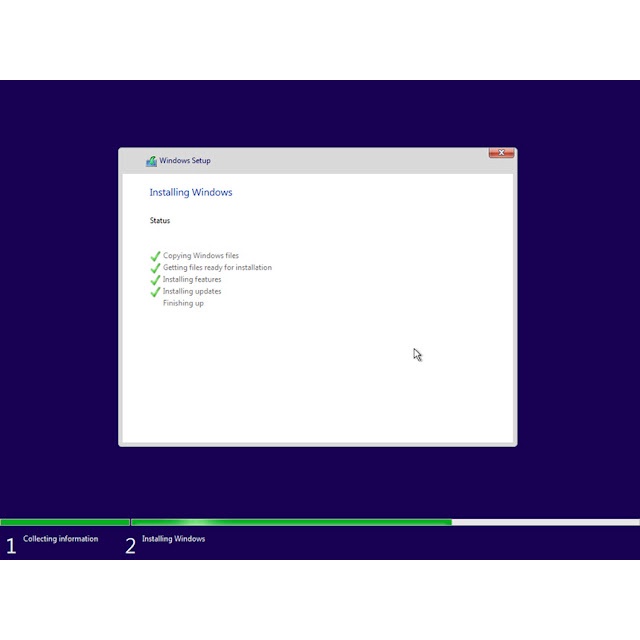Click the Windows Setup title bar icon
Viewport: 640px width, 640px height.
tap(151, 161)
